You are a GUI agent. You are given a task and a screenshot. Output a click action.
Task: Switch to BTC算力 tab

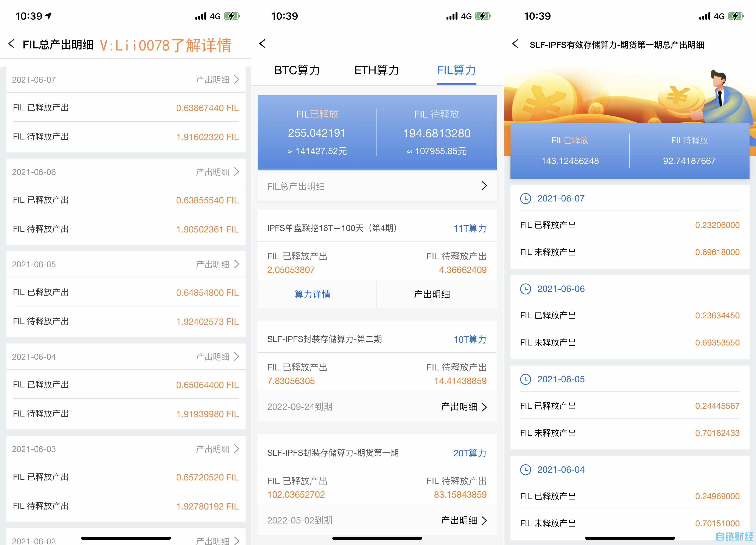(297, 70)
